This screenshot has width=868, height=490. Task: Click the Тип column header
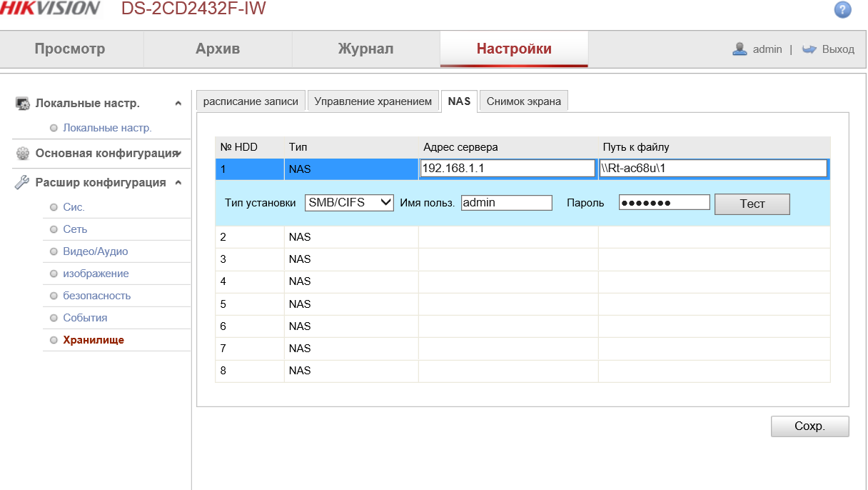coord(298,147)
